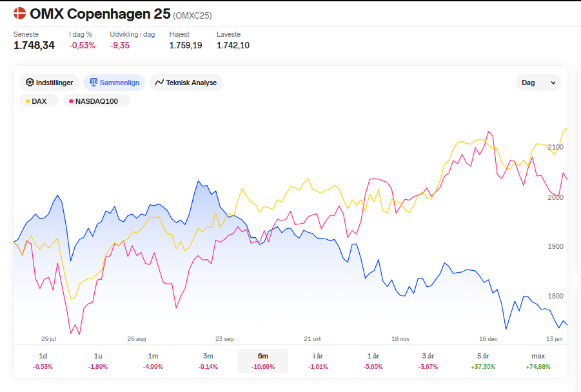Open Teknisk Analyse
581x392 pixels.
coord(186,83)
